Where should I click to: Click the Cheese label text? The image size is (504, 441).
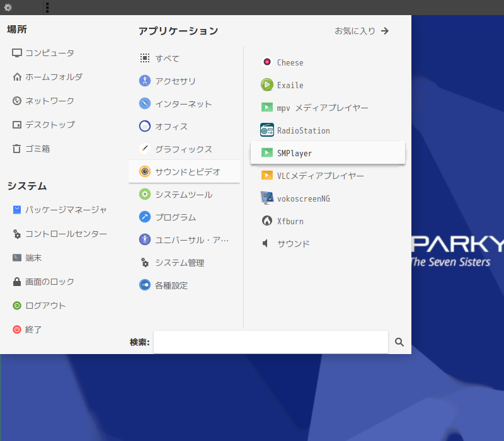point(290,62)
